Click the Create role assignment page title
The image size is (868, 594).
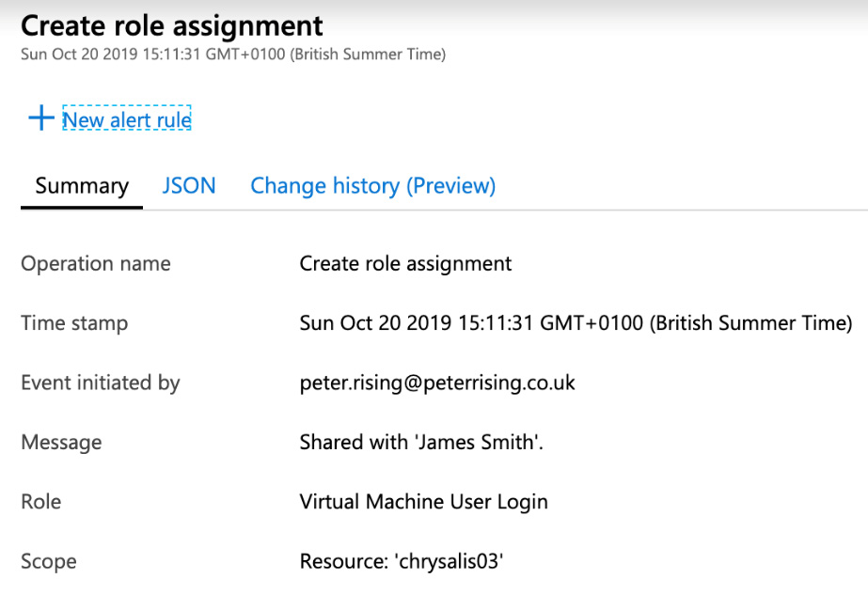tap(172, 25)
